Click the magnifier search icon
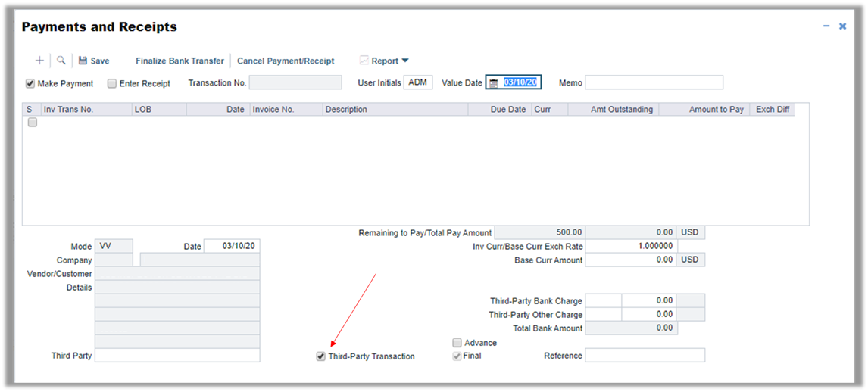Viewport: 868px width, 392px height. (61, 61)
